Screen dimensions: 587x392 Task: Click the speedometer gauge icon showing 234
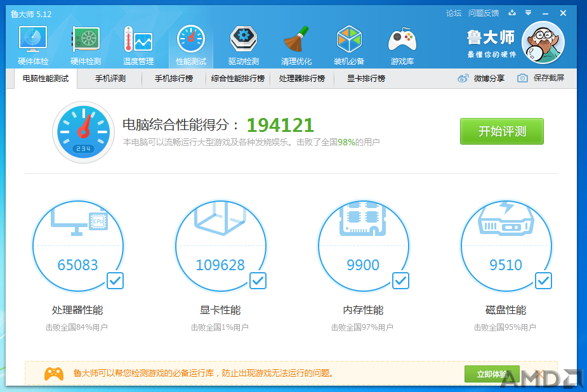coord(83,132)
